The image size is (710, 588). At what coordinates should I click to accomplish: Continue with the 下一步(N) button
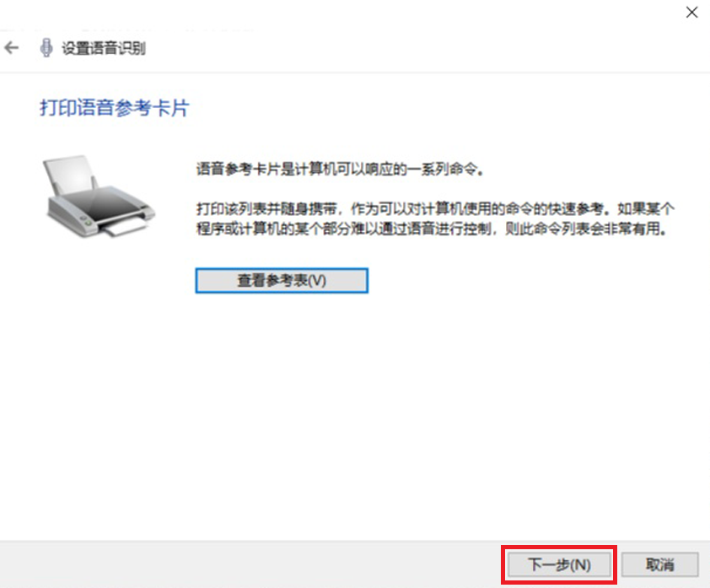(x=559, y=564)
